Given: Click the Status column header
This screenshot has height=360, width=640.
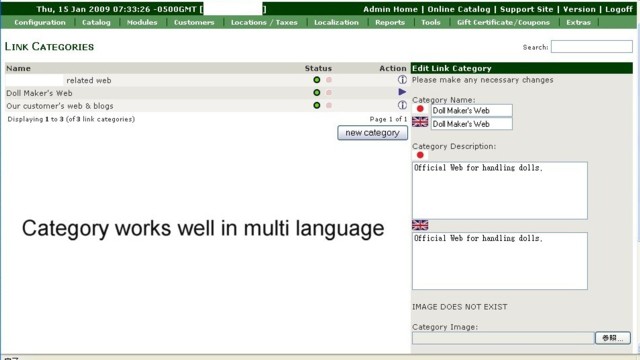Looking at the screenshot, I should (x=318, y=68).
